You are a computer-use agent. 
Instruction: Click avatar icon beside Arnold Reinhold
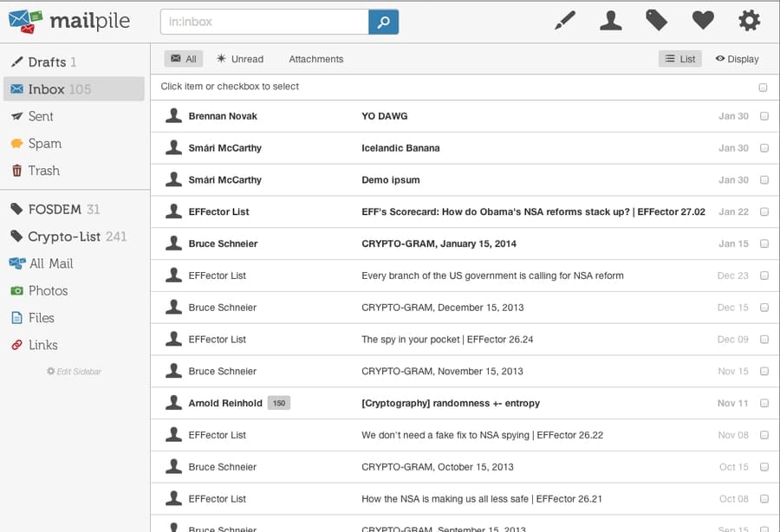(173, 402)
